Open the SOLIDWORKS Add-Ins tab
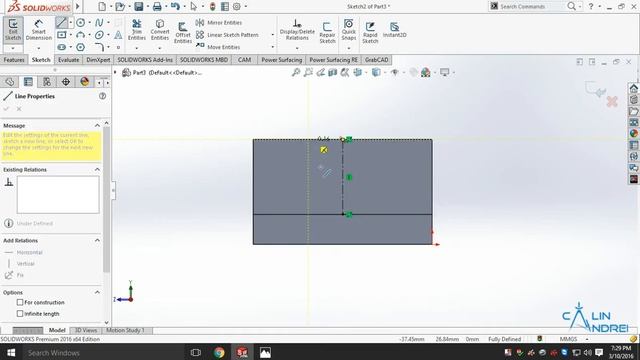This screenshot has height=360, width=640. click(145, 60)
